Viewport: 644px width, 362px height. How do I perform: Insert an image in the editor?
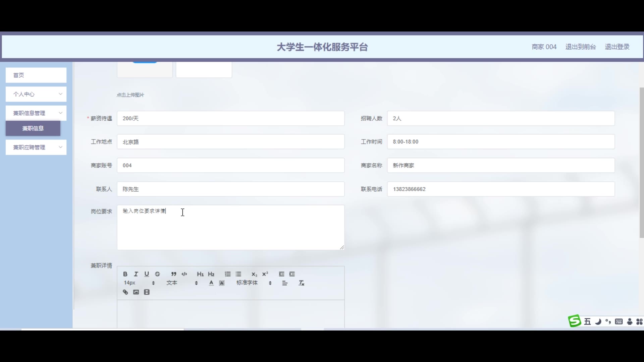[136, 292]
